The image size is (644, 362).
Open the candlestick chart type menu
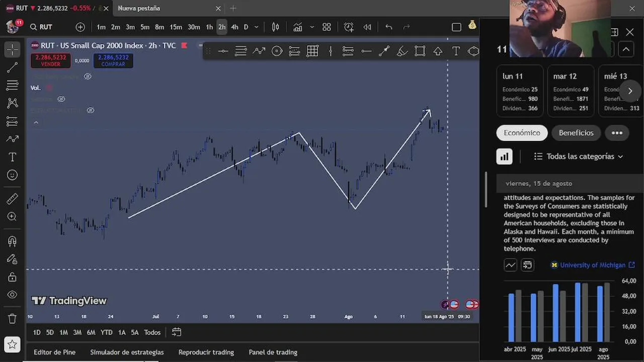click(x=276, y=27)
